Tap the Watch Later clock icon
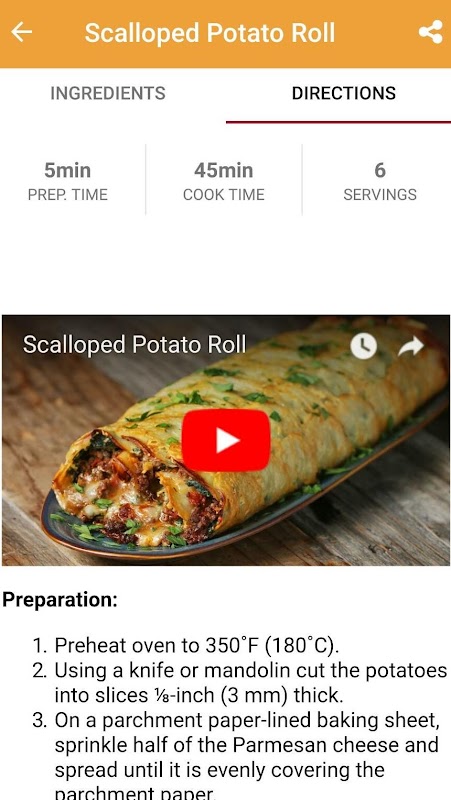The width and height of the screenshot is (451, 800). coord(363,346)
